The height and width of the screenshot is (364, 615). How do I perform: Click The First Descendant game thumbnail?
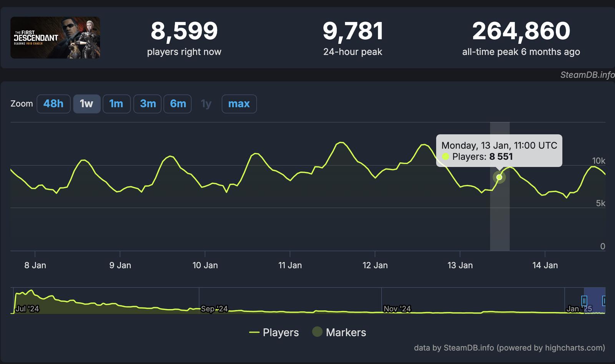click(x=55, y=38)
